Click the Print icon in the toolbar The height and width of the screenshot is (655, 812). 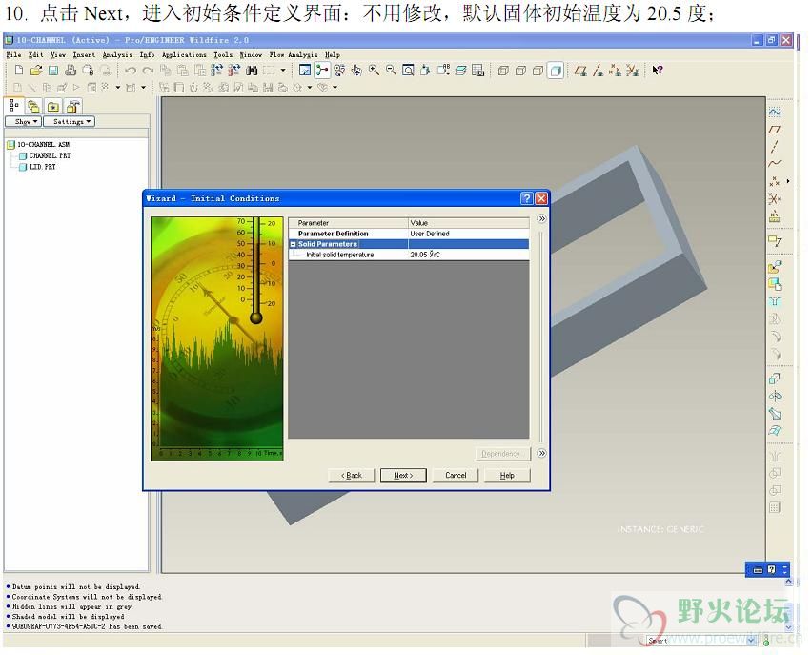[x=71, y=70]
